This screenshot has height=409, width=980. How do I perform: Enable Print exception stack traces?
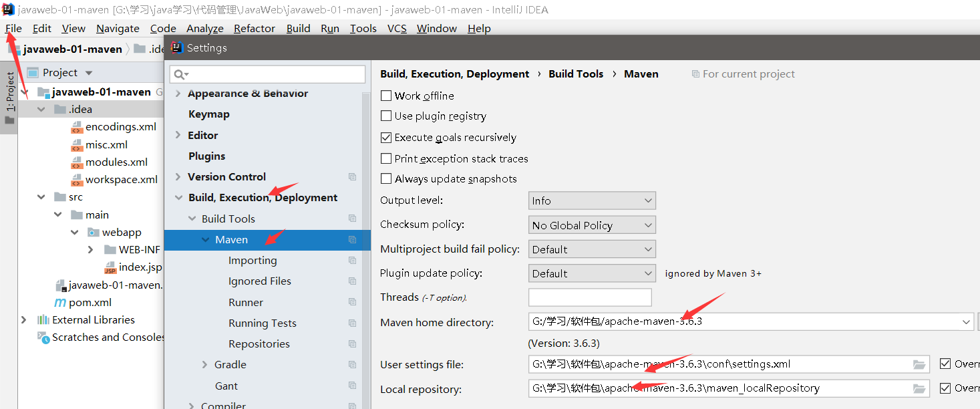[386, 158]
